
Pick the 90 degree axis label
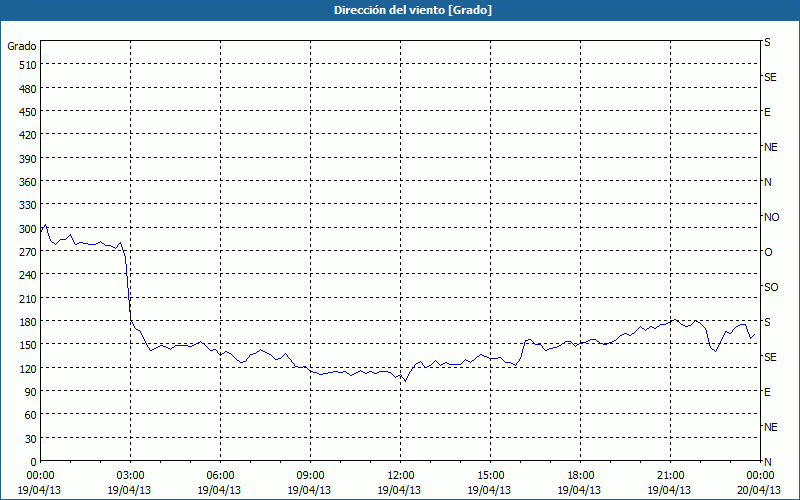[31, 392]
